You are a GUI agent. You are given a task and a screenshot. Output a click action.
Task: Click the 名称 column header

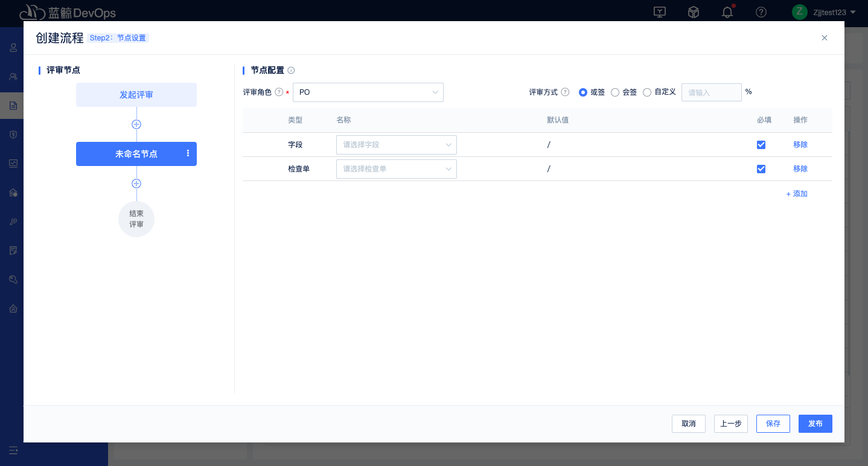pyautogui.click(x=343, y=120)
